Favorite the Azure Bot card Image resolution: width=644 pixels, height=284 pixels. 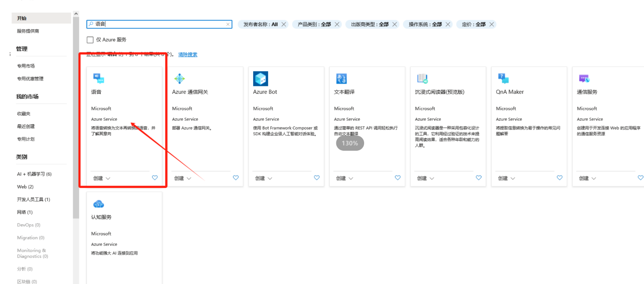click(317, 178)
